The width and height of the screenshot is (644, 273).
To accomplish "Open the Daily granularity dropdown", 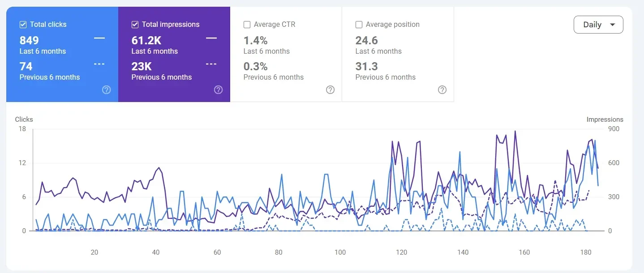I will click(x=598, y=24).
